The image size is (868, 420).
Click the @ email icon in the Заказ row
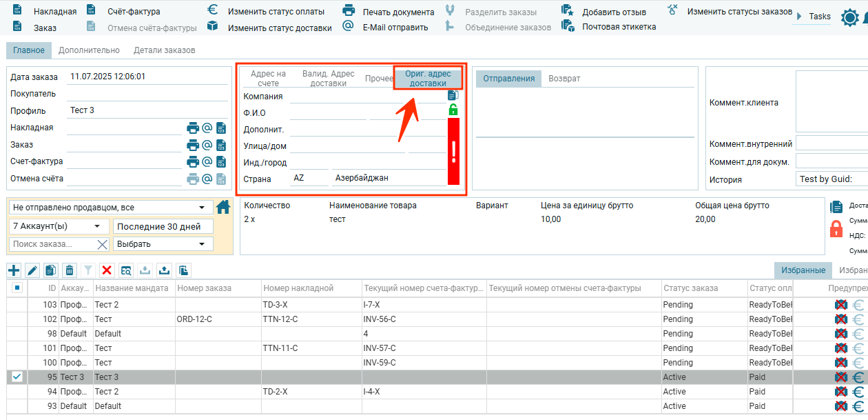pos(207,145)
